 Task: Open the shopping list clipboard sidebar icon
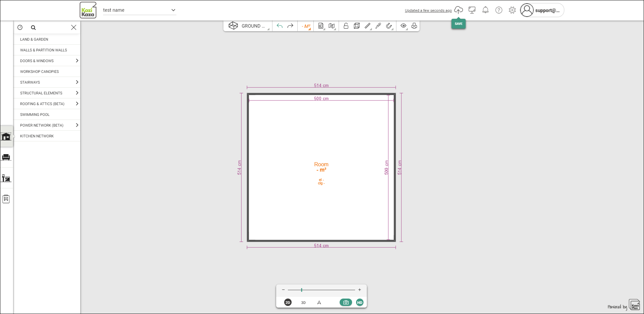click(x=6, y=199)
